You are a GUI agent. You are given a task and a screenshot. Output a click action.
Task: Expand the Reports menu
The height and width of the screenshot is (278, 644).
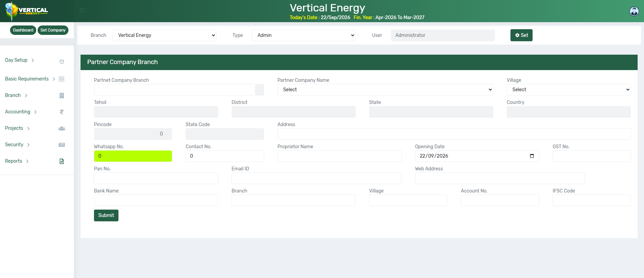click(x=17, y=161)
